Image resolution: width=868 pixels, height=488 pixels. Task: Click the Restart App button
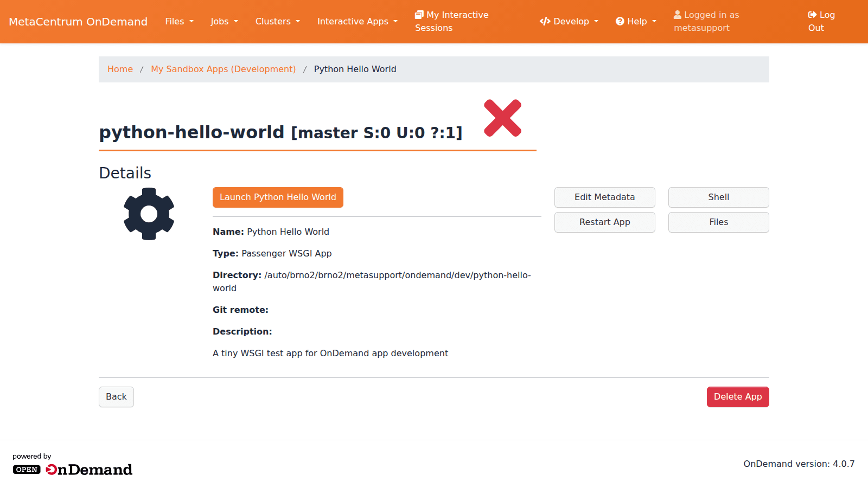point(604,222)
